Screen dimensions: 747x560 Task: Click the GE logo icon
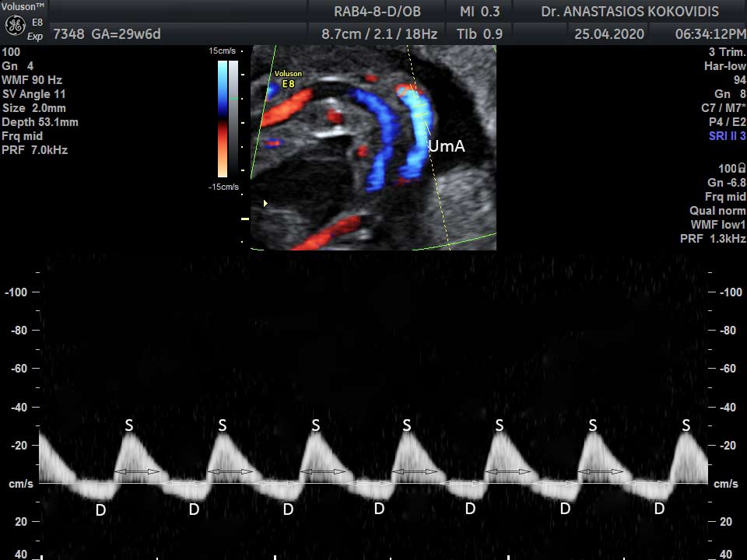[x=15, y=26]
